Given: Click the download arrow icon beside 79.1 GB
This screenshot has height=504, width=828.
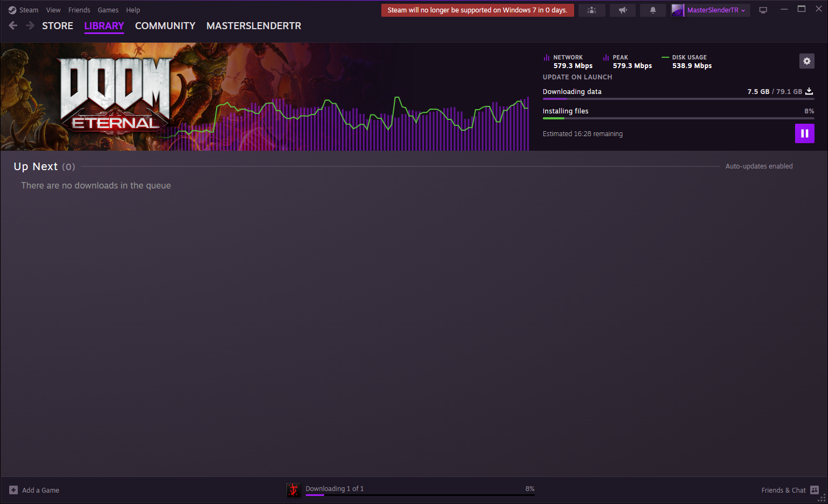Looking at the screenshot, I should (809, 91).
